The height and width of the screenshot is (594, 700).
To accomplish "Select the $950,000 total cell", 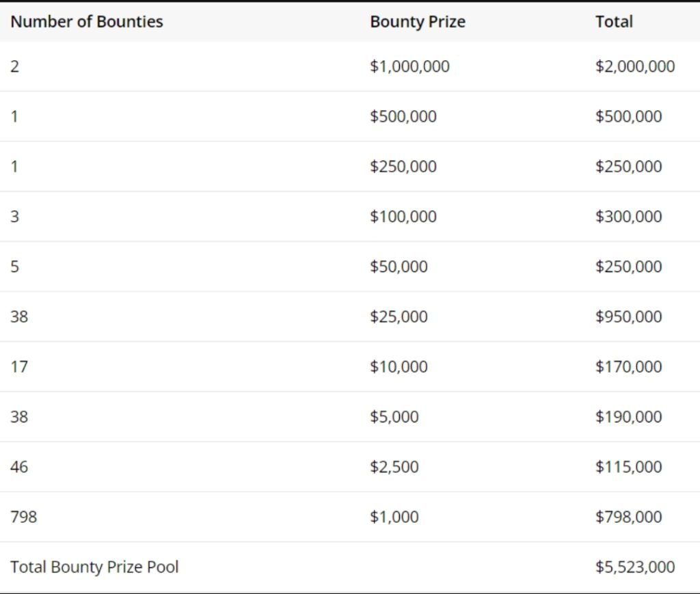I will click(x=628, y=317).
